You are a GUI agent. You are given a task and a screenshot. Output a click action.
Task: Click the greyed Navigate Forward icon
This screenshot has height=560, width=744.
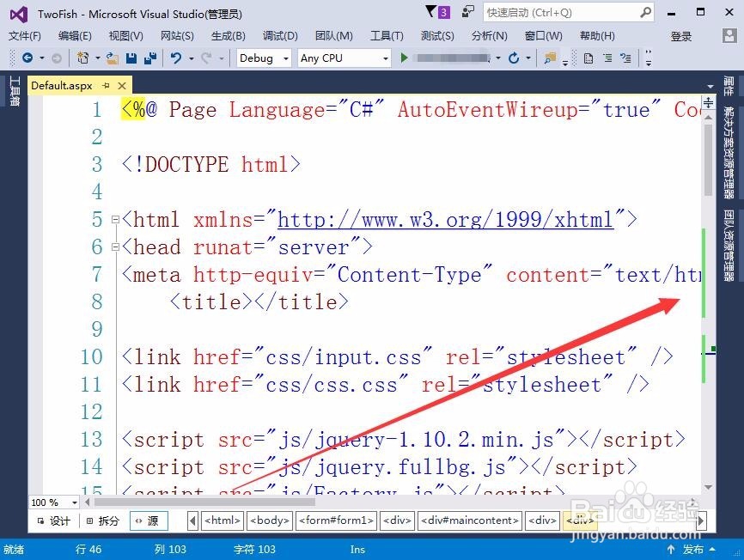[57, 58]
